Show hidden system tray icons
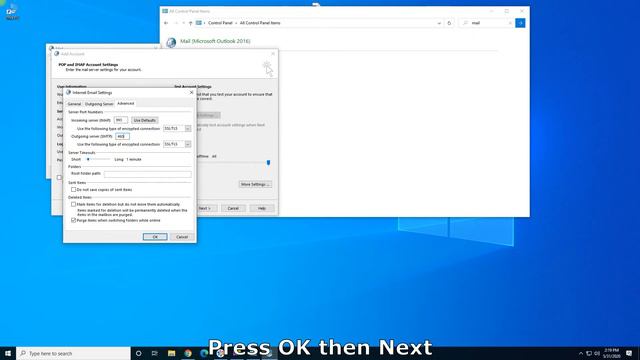The height and width of the screenshot is (360, 640). [x=581, y=353]
